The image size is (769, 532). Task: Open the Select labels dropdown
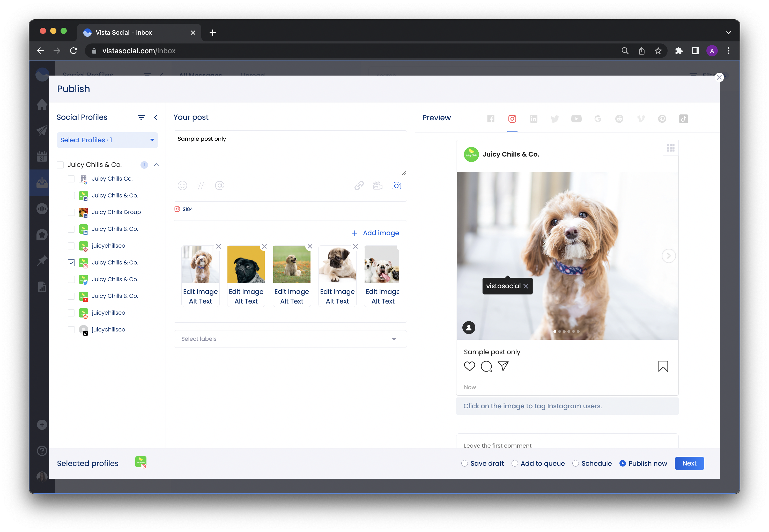(290, 339)
